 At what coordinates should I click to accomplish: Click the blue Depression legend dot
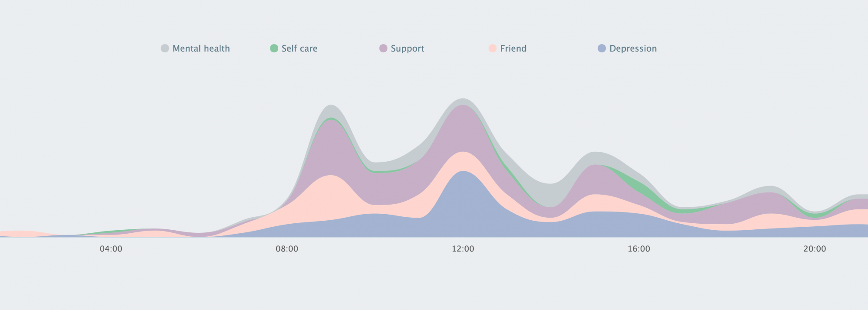(x=602, y=49)
